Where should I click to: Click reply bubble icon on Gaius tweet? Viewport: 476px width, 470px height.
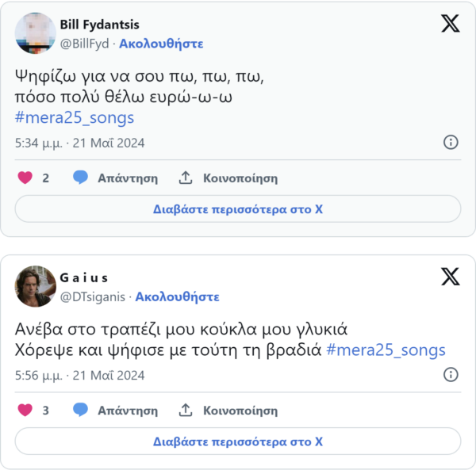tap(80, 410)
